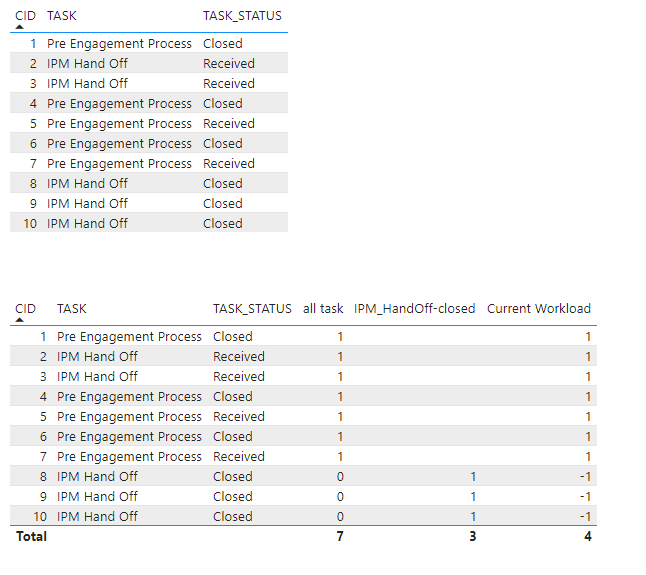This screenshot has width=646, height=575.
Task: Sort by Current Workload column header
Action: (x=539, y=309)
